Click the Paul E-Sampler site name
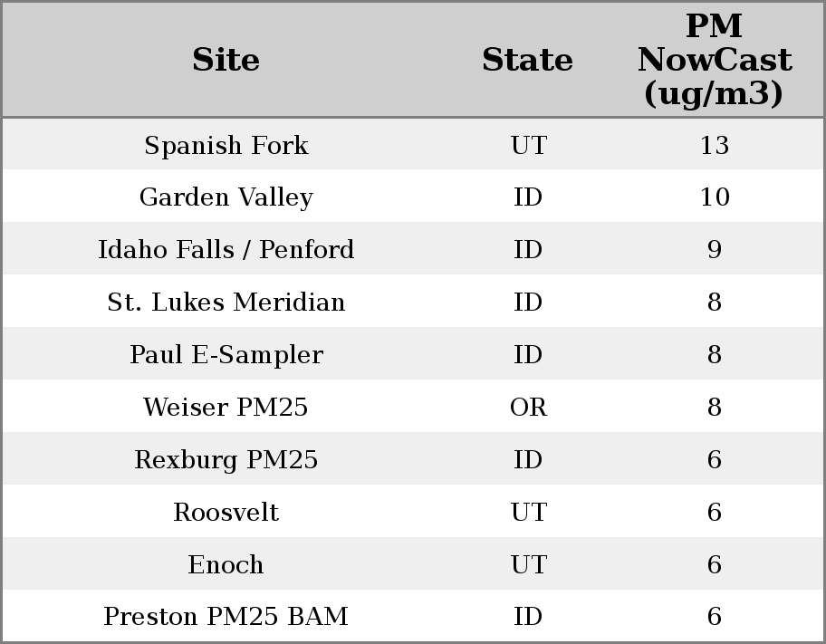The height and width of the screenshot is (644, 826). tap(226, 354)
